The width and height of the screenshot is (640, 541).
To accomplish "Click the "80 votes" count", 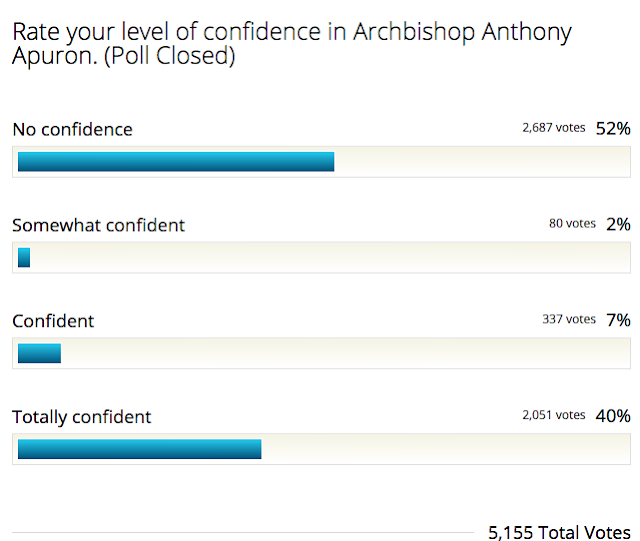I will [x=572, y=224].
